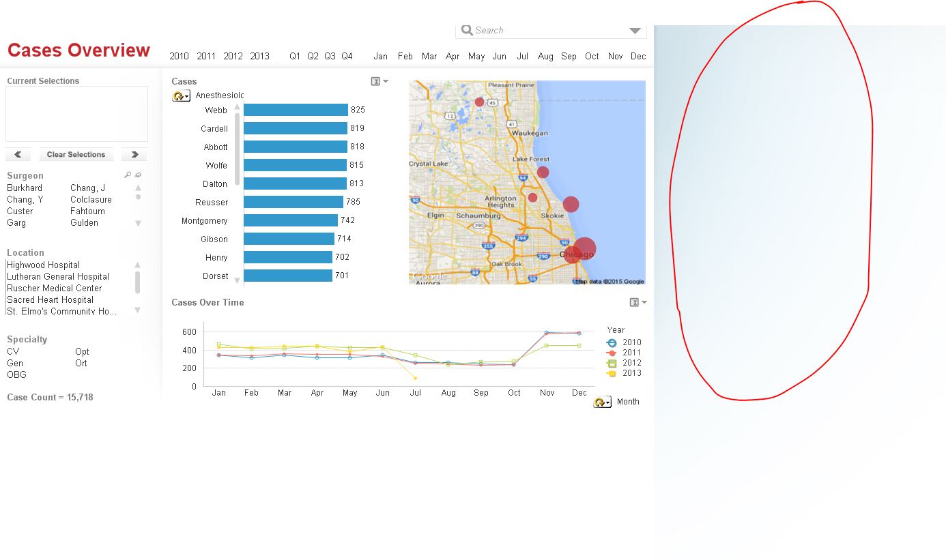Click the fast-change chart icon in the Cases header
The height and width of the screenshot is (560, 946).
tap(375, 81)
